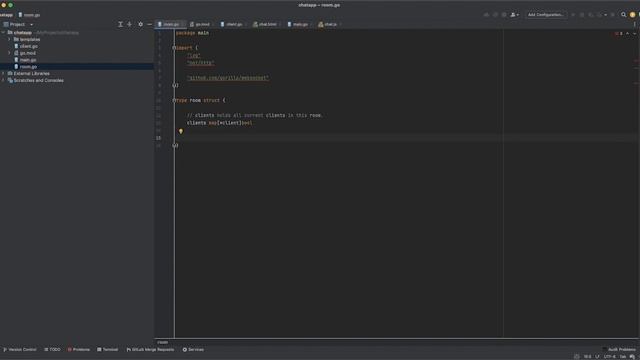Open the TODO tool window
The height and width of the screenshot is (360, 640).
[x=52, y=349]
